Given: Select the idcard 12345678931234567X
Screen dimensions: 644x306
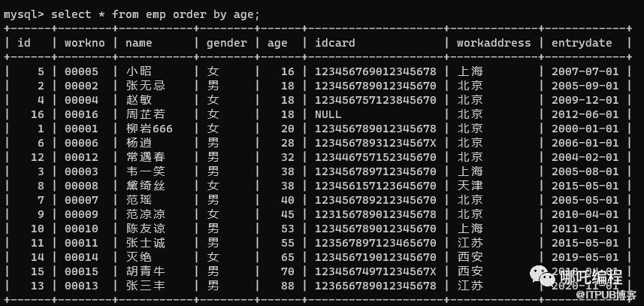Looking at the screenshot, I should tap(375, 143).
